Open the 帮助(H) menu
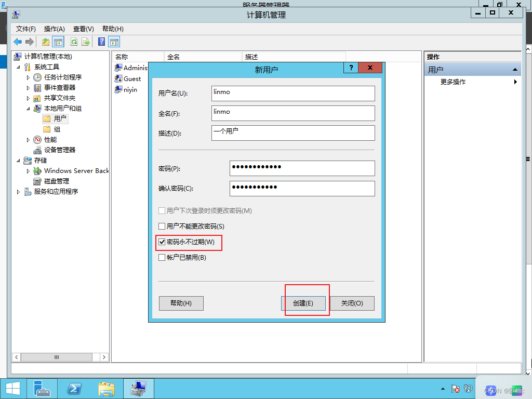The height and width of the screenshot is (399, 532). tap(113, 29)
